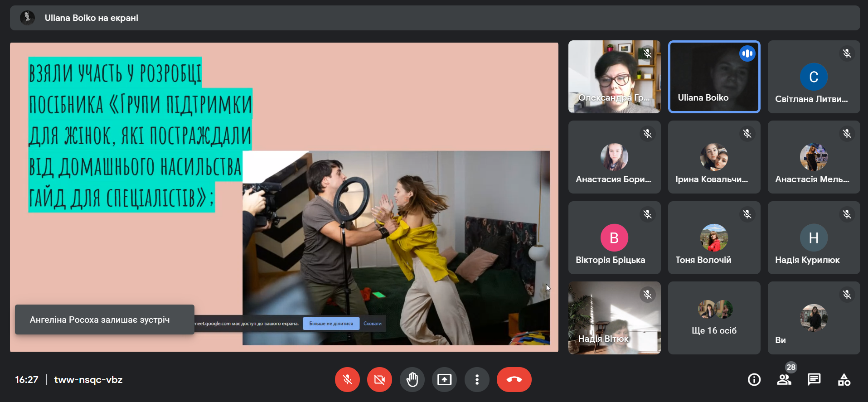Screen dimensions: 868x402
Task: Click Uliana Boiko's speaking indicator icon
Action: click(747, 53)
